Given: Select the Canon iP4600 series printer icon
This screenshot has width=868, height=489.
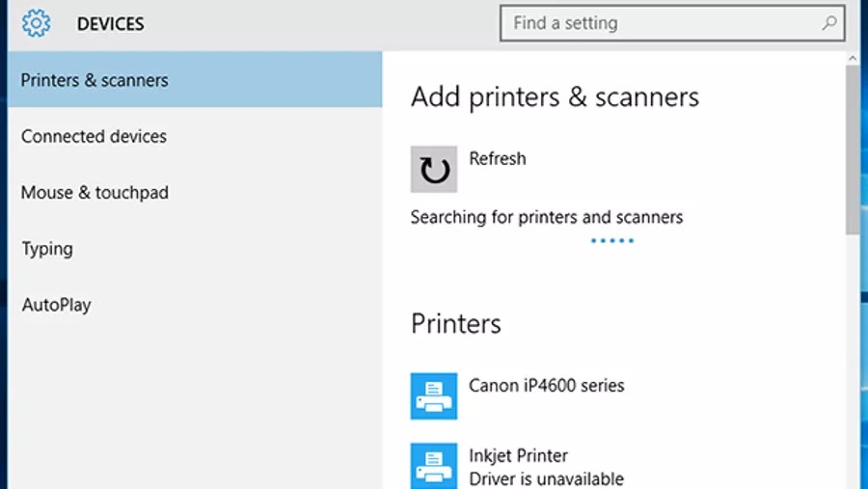Looking at the screenshot, I should (433, 396).
